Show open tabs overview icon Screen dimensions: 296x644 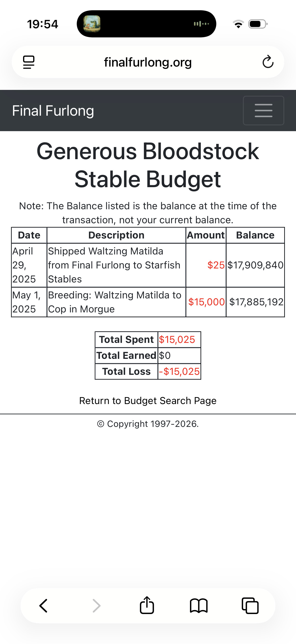point(250,606)
